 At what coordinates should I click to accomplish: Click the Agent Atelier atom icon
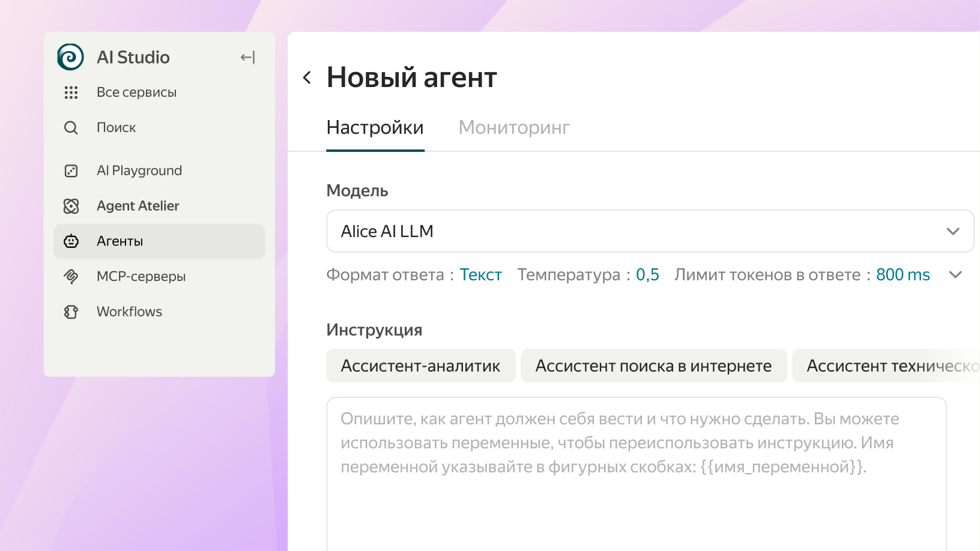pyautogui.click(x=71, y=206)
